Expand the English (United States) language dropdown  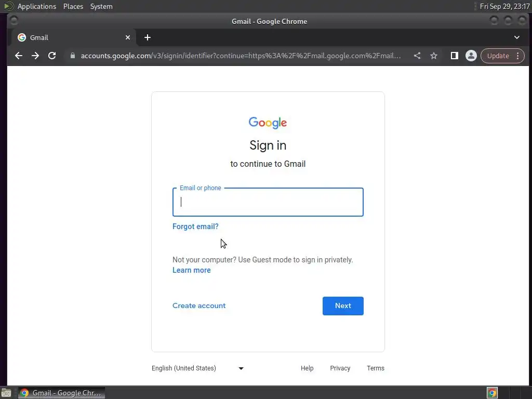[197, 368]
